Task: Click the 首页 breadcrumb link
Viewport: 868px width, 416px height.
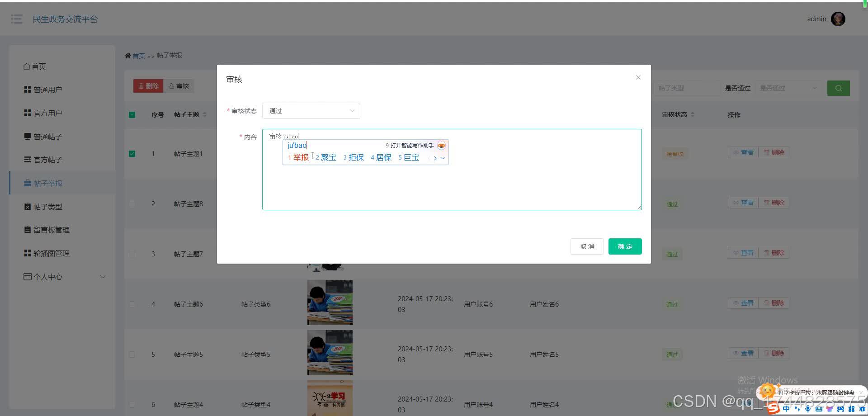Action: tap(138, 56)
